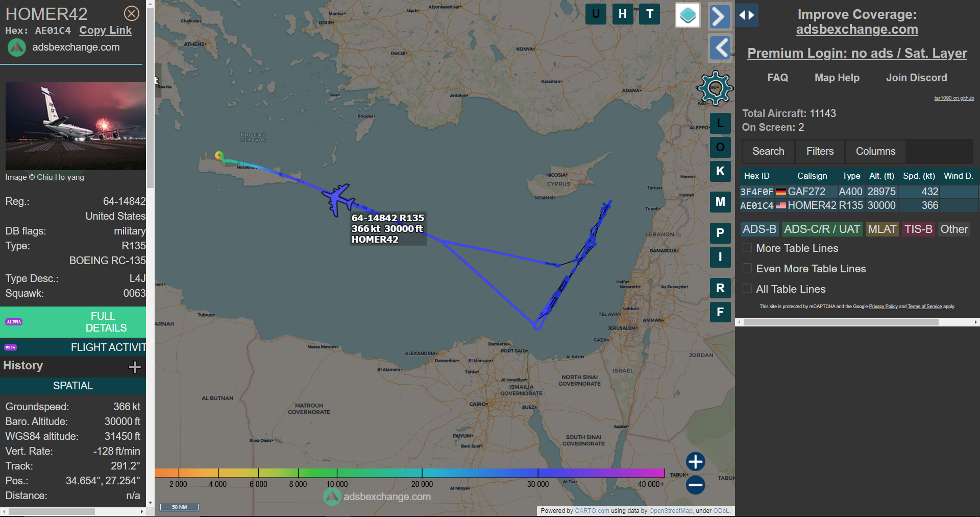Open the OpenStreetMap attribution link
This screenshot has width=980, height=517.
point(671,511)
